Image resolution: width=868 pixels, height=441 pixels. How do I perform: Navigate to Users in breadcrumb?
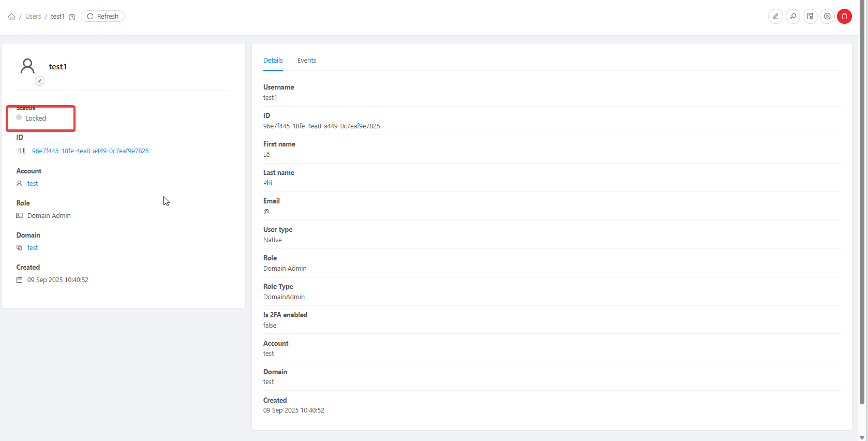point(33,17)
